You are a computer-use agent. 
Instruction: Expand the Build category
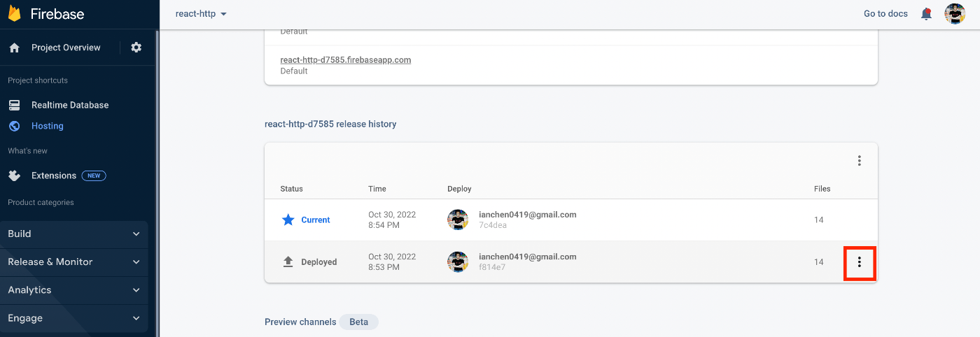pyautogui.click(x=74, y=234)
